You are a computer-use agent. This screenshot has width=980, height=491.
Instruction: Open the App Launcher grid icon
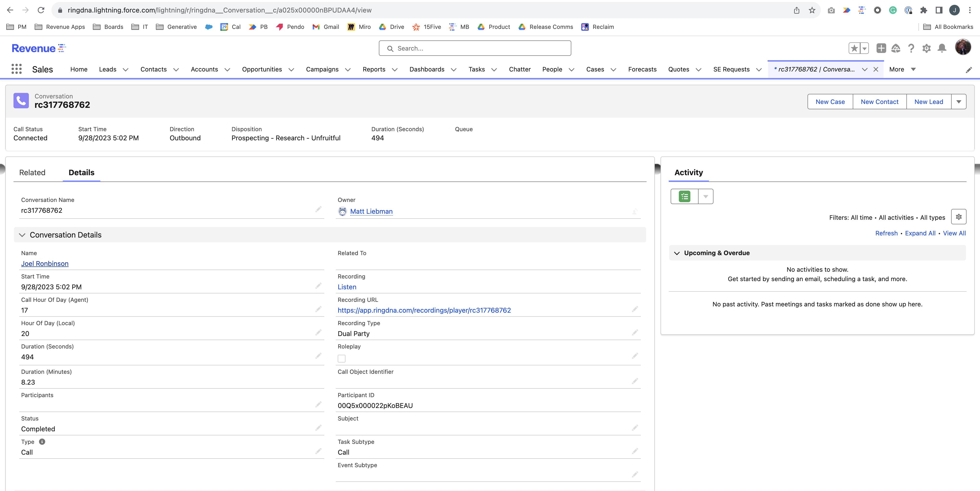click(16, 69)
